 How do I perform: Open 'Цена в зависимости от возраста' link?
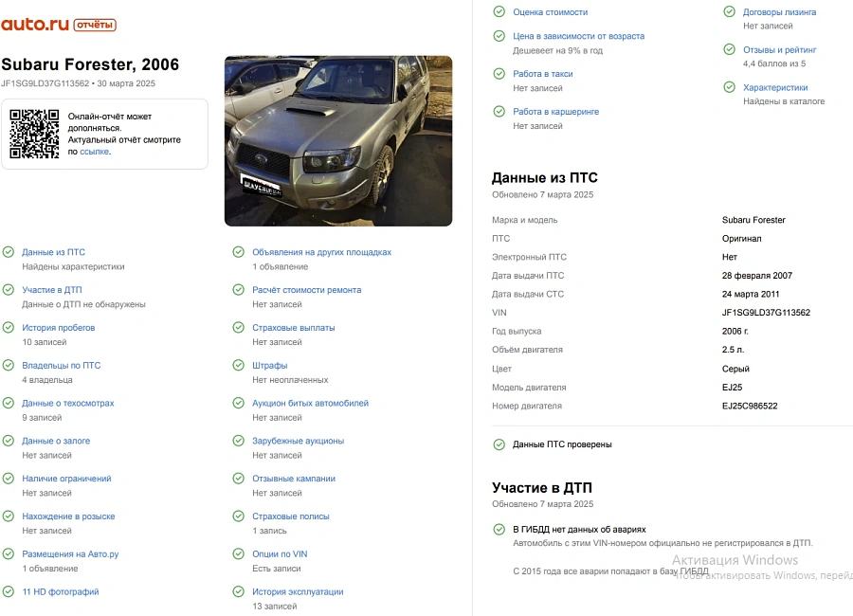(578, 36)
